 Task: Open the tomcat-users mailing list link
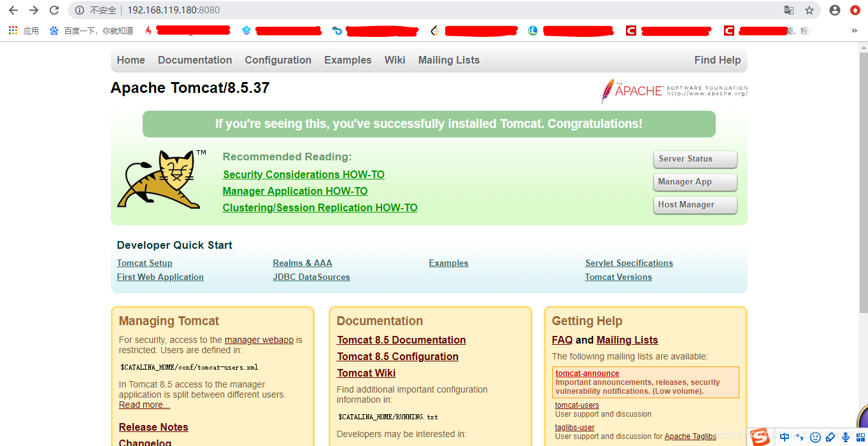click(x=577, y=405)
